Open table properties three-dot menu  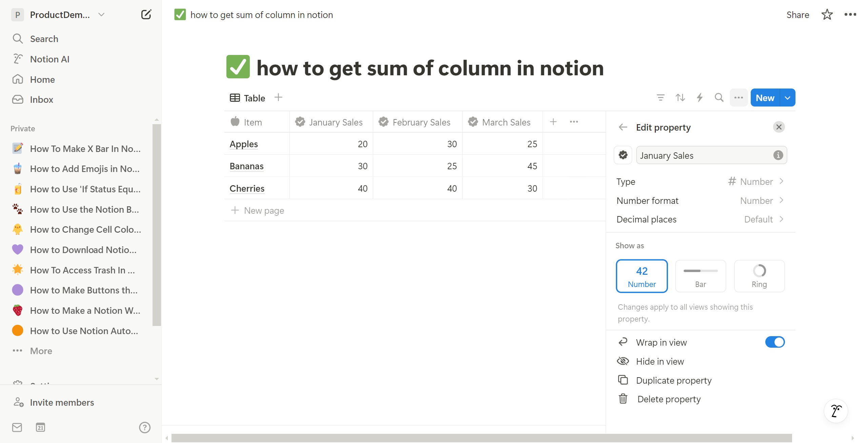[574, 122]
